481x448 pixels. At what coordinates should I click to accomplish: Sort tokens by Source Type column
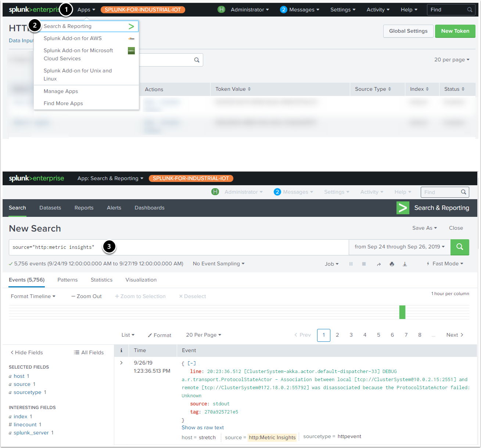click(373, 89)
